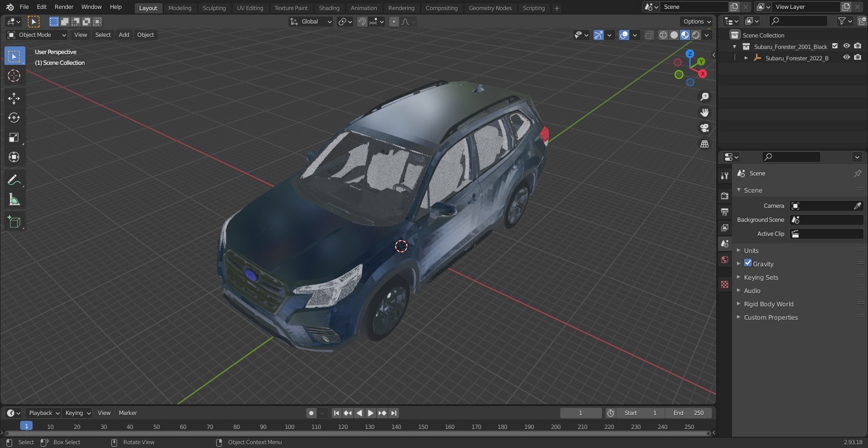Jump to the timeline start frame
This screenshot has height=448, width=868.
(x=337, y=413)
